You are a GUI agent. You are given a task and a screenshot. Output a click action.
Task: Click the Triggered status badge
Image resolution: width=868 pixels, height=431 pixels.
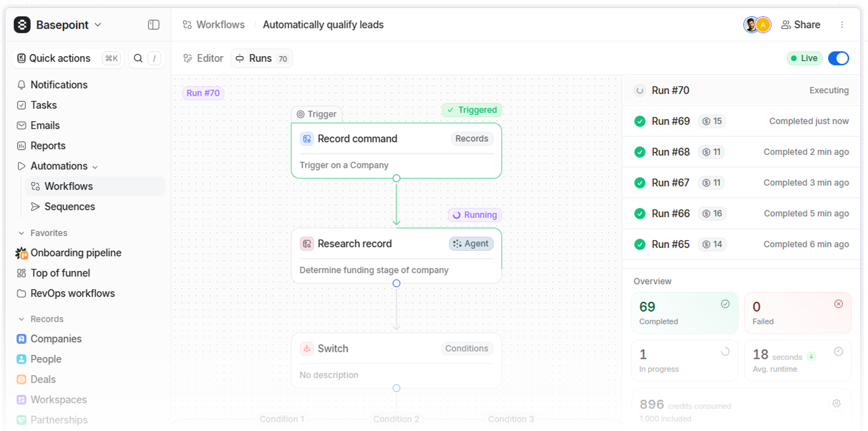[x=472, y=110]
